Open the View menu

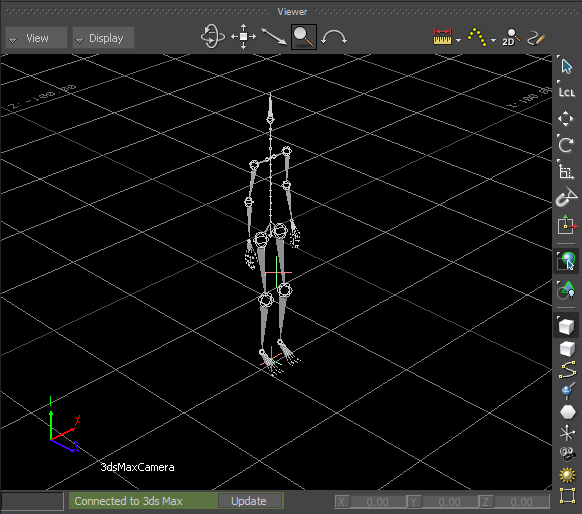(x=36, y=38)
